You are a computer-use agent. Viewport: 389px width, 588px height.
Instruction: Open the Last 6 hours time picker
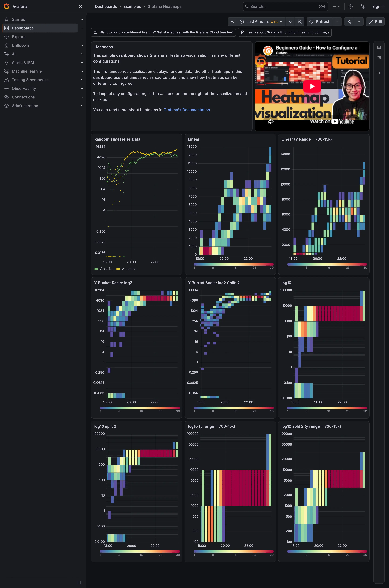(261, 22)
